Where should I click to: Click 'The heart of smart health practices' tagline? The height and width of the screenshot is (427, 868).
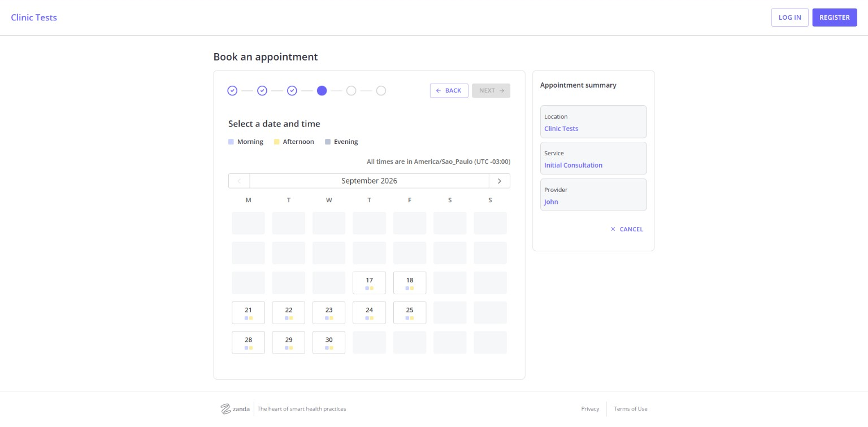tap(302, 409)
